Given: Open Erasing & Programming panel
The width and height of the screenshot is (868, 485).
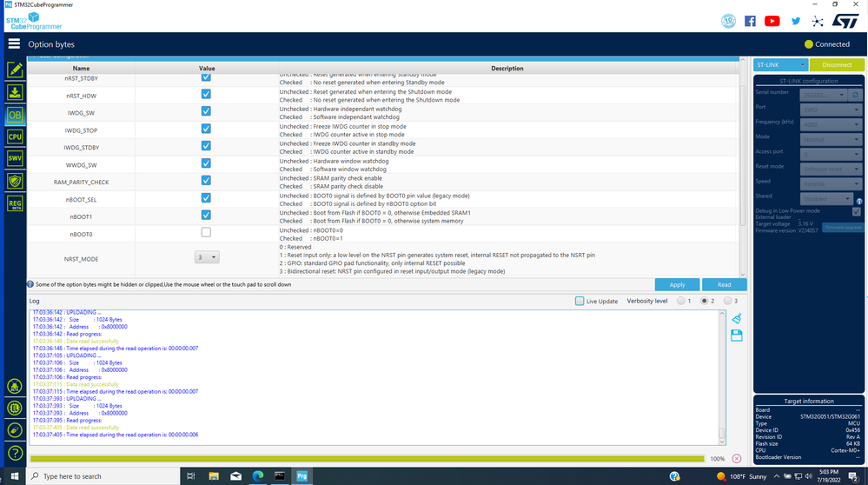Looking at the screenshot, I should [15, 92].
